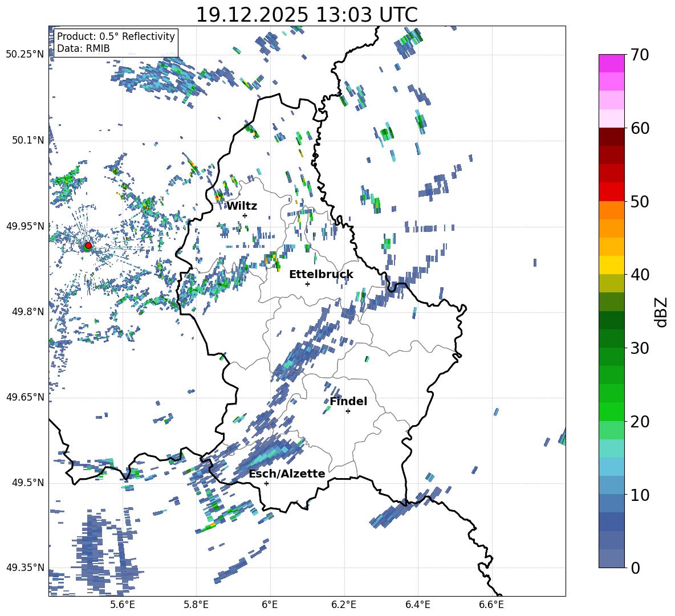Click the dBZ colorbar axis label

[661, 312]
